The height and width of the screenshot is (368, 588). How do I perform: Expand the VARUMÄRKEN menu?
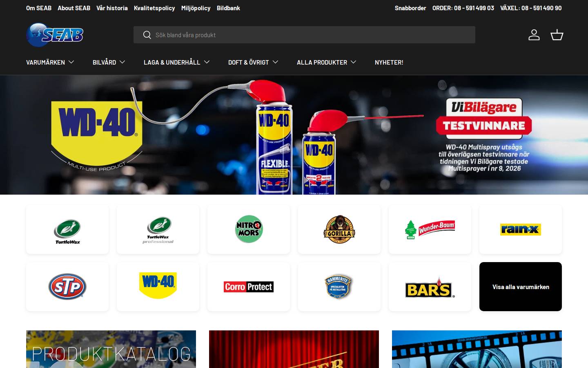click(x=50, y=62)
